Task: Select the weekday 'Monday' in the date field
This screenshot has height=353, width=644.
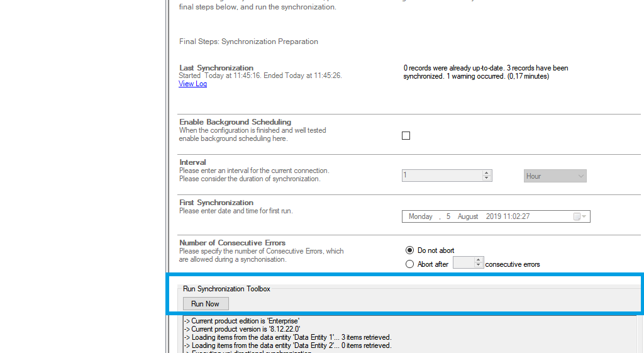Action: click(x=420, y=216)
